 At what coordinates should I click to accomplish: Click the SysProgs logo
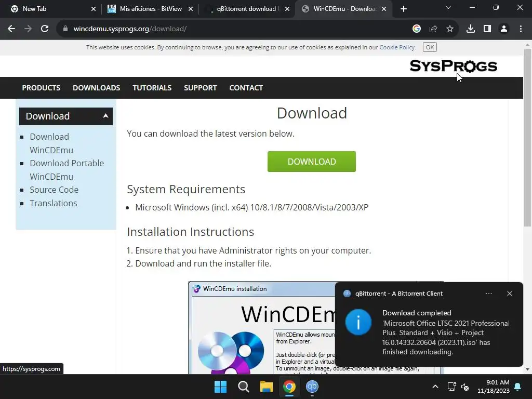pos(453,66)
